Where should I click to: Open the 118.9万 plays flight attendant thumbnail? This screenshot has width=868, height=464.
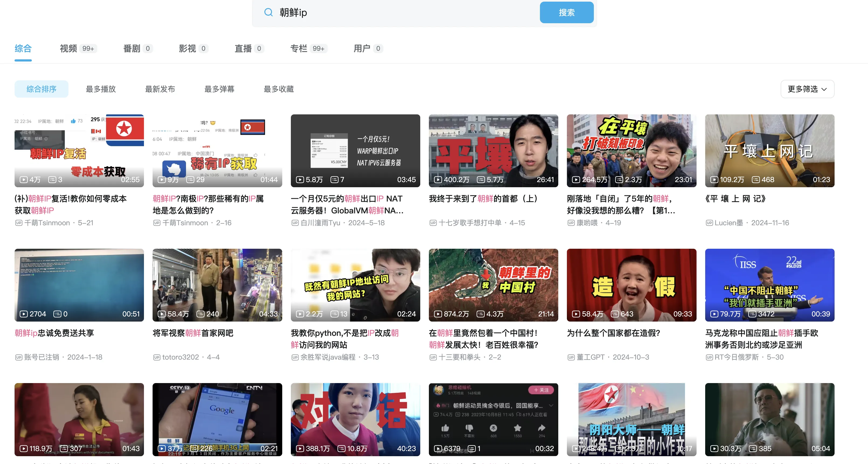coord(79,419)
